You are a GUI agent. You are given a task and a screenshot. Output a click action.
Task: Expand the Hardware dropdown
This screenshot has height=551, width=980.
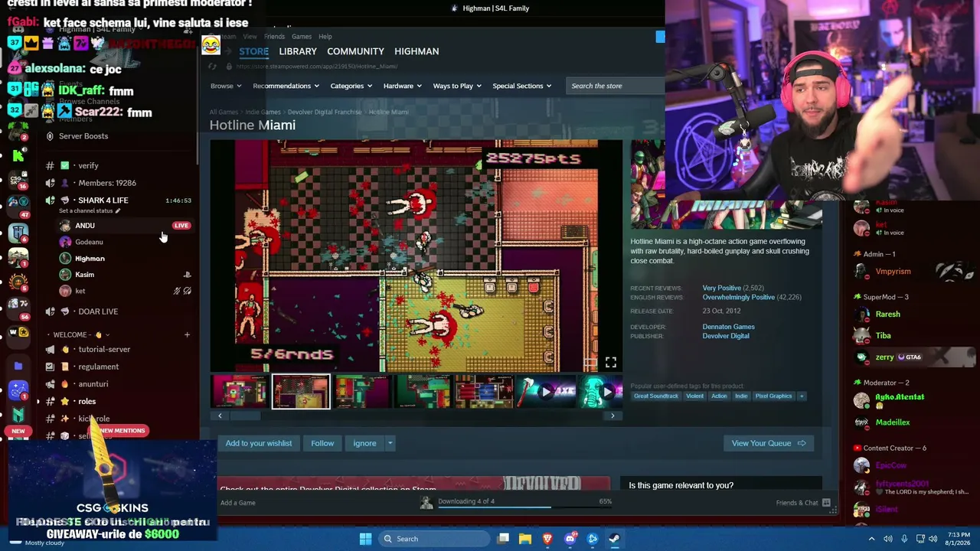pos(402,86)
